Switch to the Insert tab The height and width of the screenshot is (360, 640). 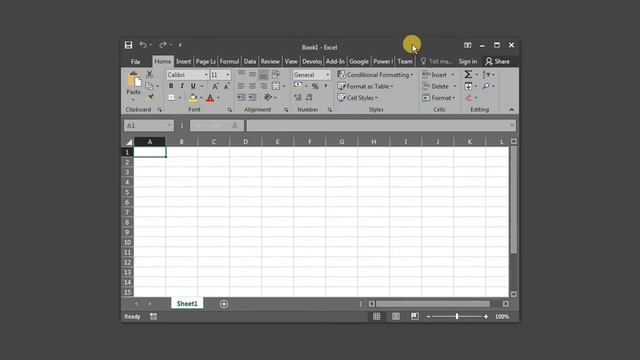[183, 62]
